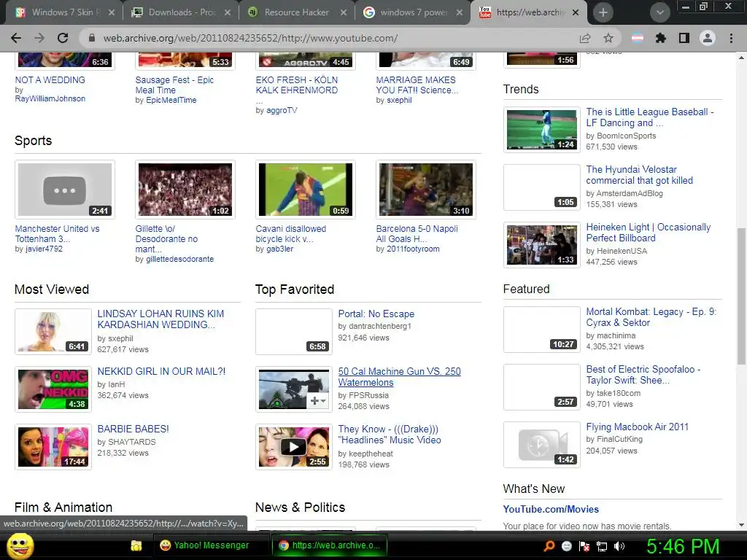747x560 pixels.
Task: Click the round white tray icon
Action: (566, 545)
